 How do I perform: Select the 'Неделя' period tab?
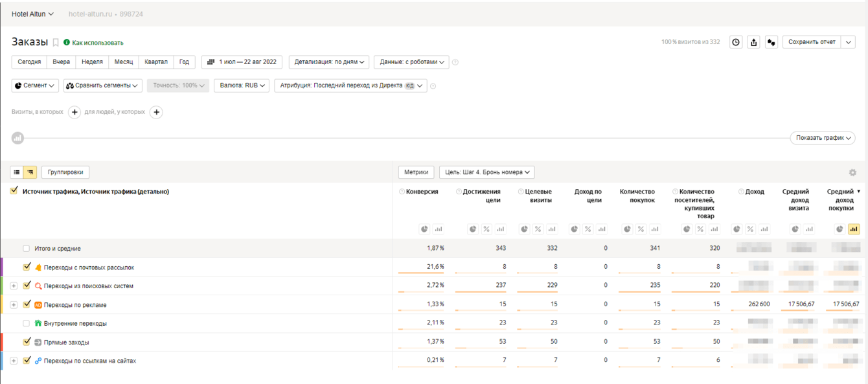click(x=92, y=62)
